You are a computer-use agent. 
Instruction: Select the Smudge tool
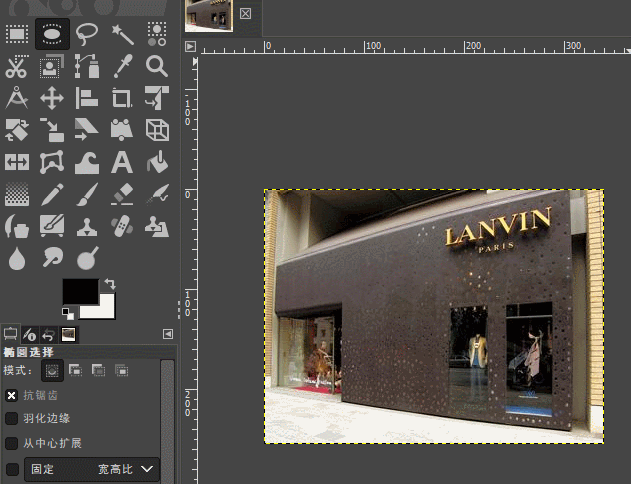click(52, 258)
